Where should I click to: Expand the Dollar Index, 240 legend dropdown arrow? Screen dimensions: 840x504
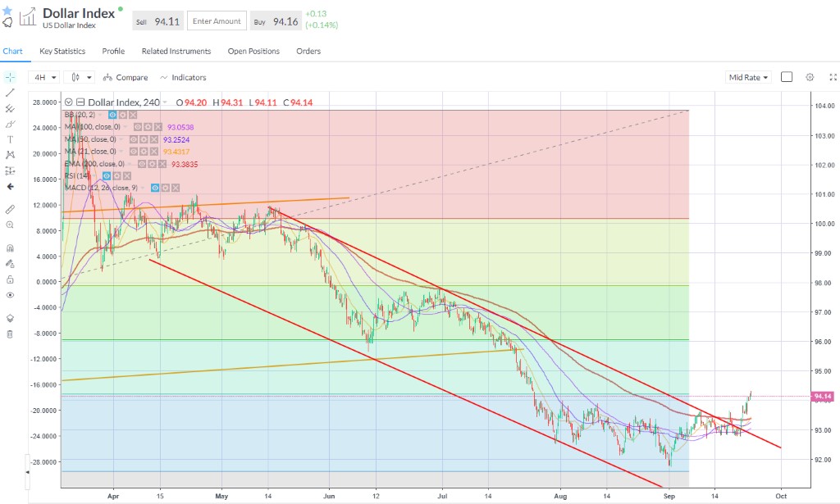tap(166, 102)
